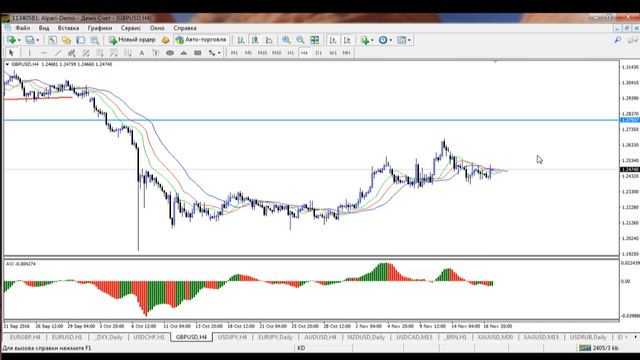Viewport: 640px width, 360px height.
Task: Open the Сервис menu
Action: coord(131,28)
